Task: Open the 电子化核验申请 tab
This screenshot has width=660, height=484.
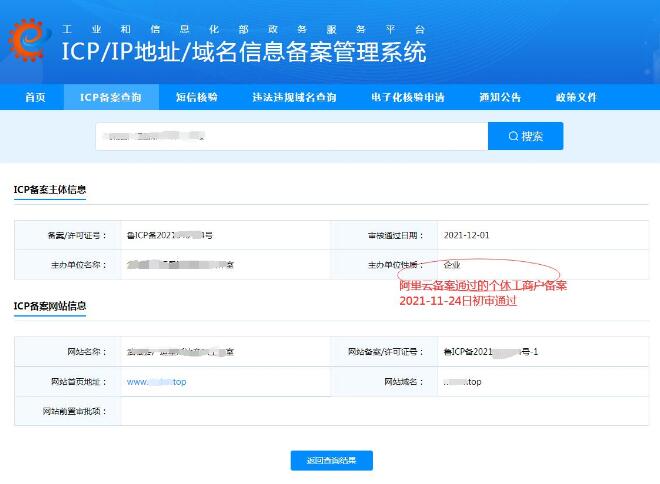Action: click(407, 97)
